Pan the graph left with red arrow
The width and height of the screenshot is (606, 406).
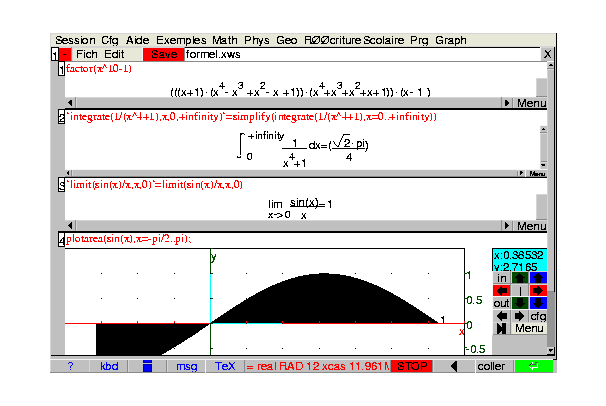(x=501, y=291)
